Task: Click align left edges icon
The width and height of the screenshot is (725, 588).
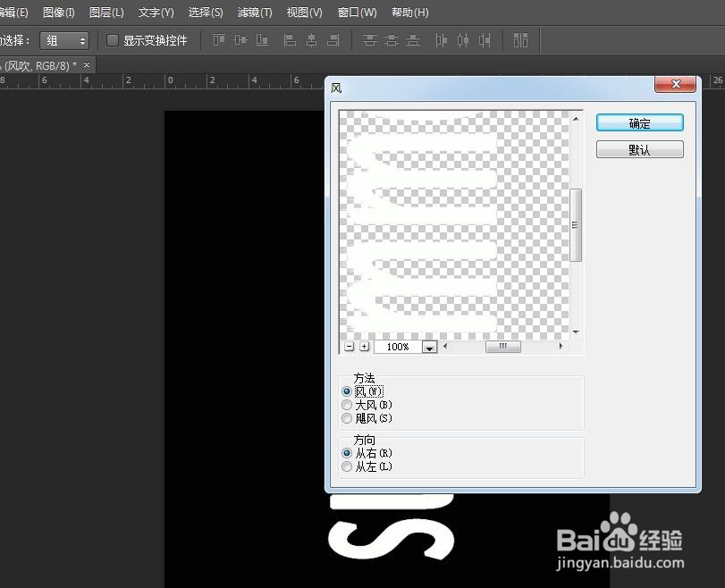Action: (290, 40)
